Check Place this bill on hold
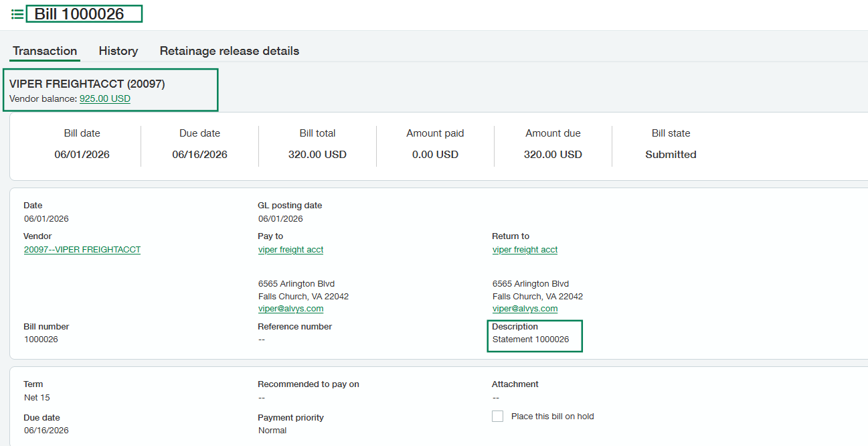Viewport: 868px width, 446px height. tap(497, 417)
